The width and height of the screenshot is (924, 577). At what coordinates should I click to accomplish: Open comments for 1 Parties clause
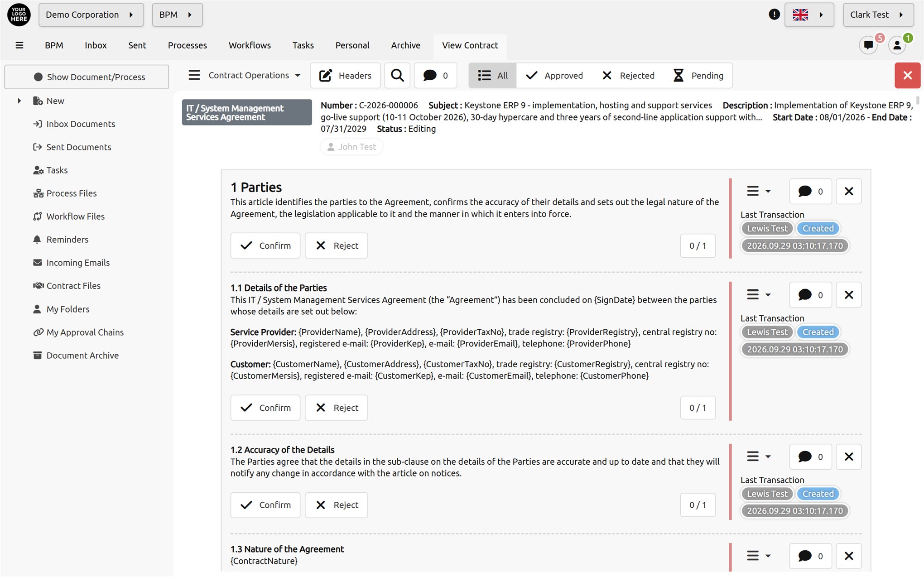point(810,192)
